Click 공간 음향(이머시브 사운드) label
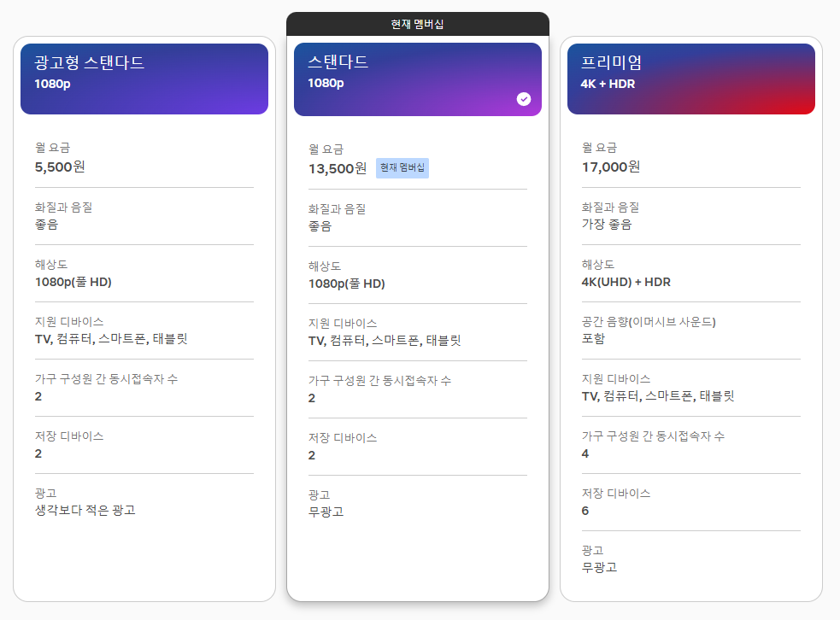Screen dimensions: 840x620 pyautogui.click(x=649, y=322)
